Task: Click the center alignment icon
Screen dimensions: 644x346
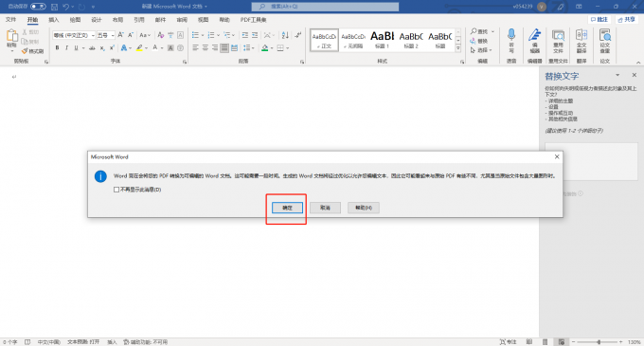Action: 206,48
